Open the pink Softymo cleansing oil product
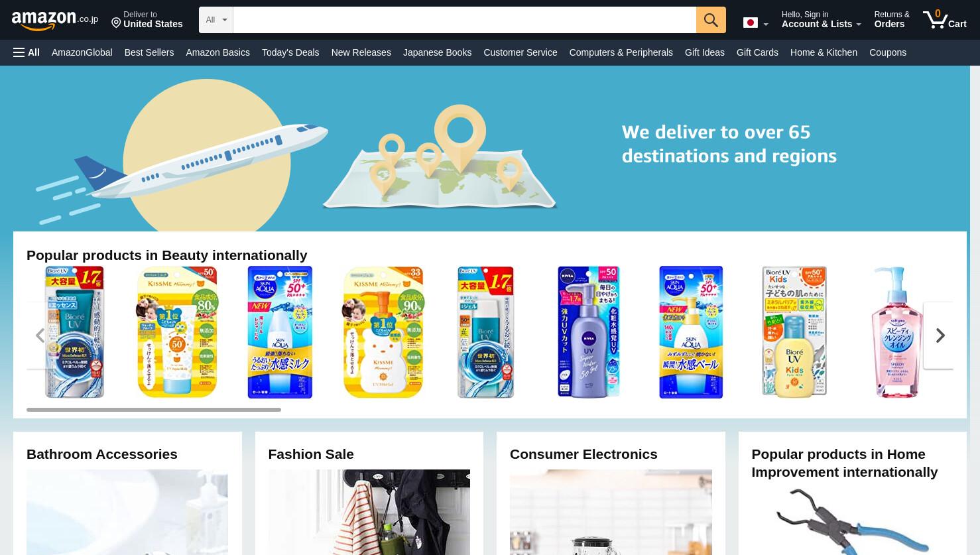980x555 pixels. click(896, 332)
